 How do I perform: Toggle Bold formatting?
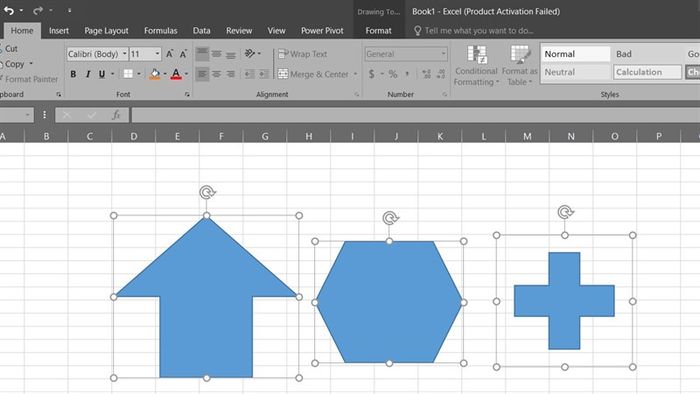73,74
